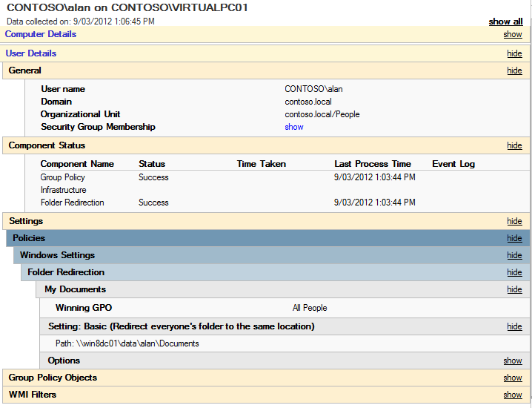
Task: Show the WMI Filters section
Action: 513,395
